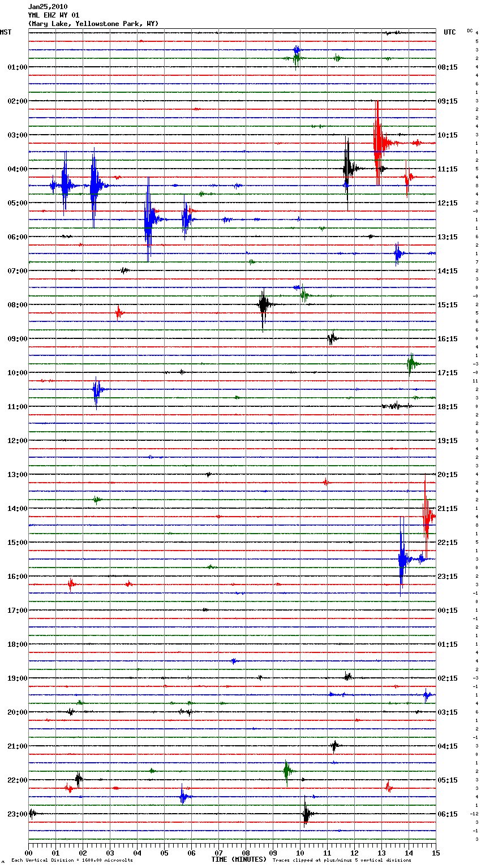This screenshot has width=481, height=868.
Task: Click the 23:00 MST time label
Action: click(x=17, y=814)
